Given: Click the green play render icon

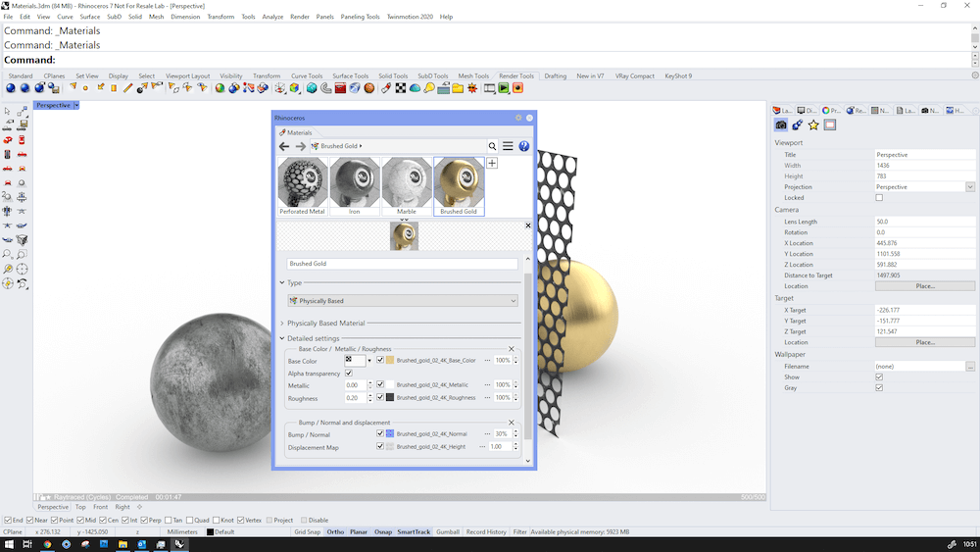Looking at the screenshot, I should (x=504, y=88).
